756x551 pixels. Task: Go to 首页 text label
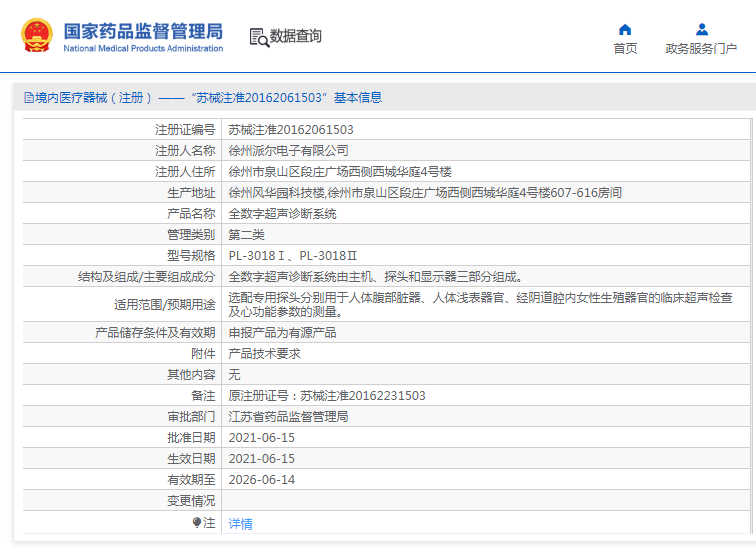625,49
